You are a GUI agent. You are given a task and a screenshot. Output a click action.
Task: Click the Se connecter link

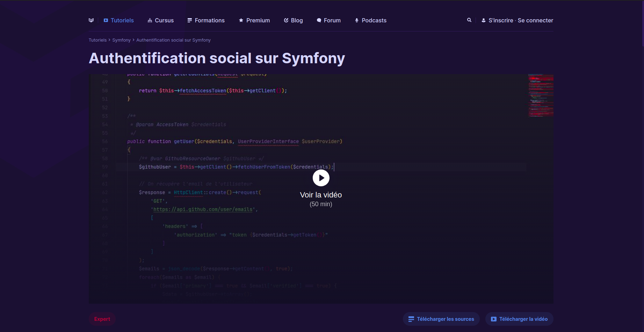[535, 20]
